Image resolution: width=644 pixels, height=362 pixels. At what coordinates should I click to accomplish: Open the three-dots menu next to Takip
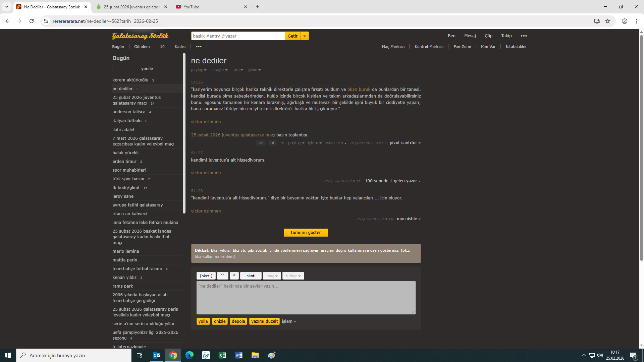(x=524, y=36)
